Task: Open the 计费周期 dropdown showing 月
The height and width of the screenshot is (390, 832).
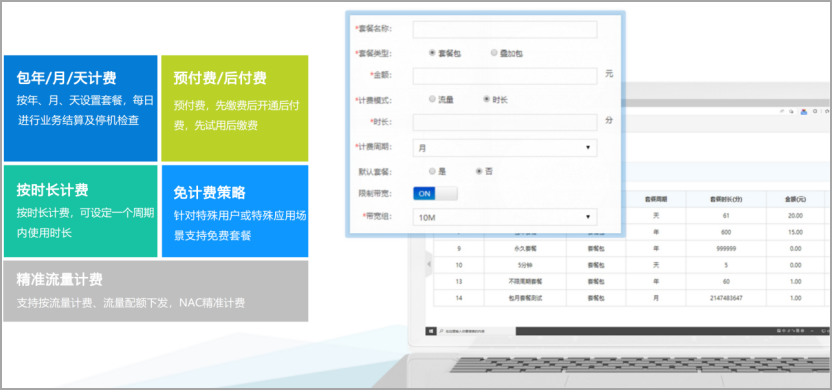Action: pyautogui.click(x=505, y=148)
